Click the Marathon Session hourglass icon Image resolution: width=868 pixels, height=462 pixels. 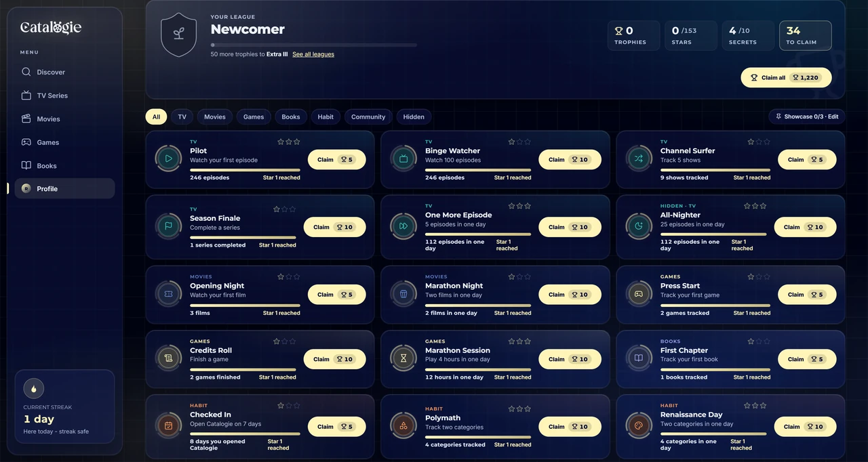click(403, 358)
